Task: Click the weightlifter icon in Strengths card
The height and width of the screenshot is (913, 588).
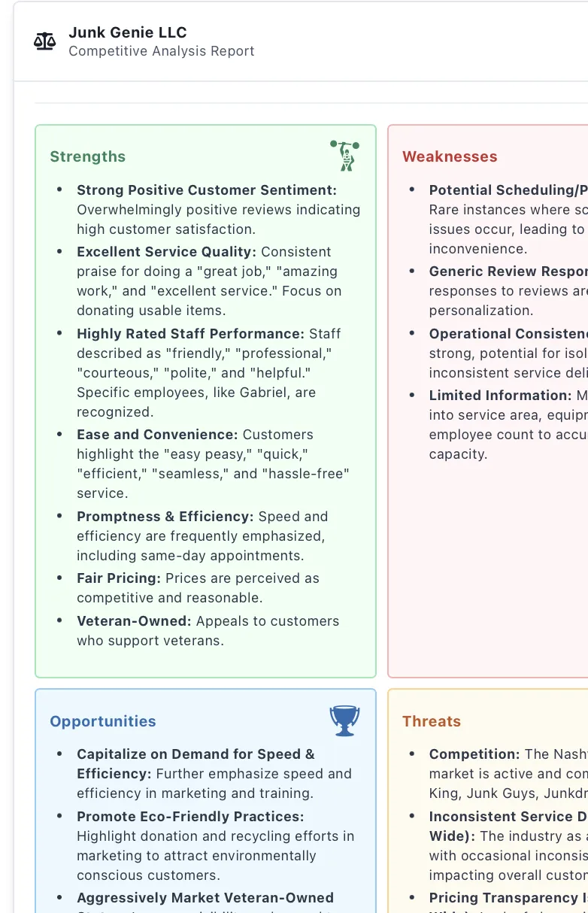Action: [344, 156]
